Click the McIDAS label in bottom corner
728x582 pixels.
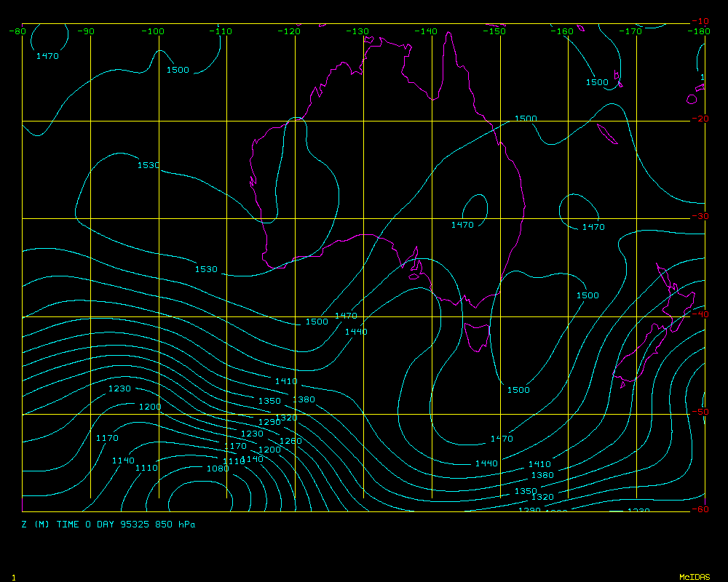tap(694, 577)
